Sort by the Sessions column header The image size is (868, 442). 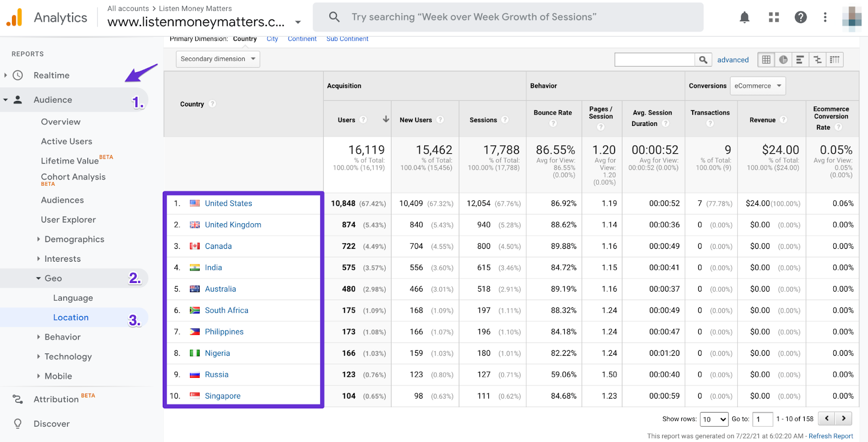pyautogui.click(x=483, y=120)
